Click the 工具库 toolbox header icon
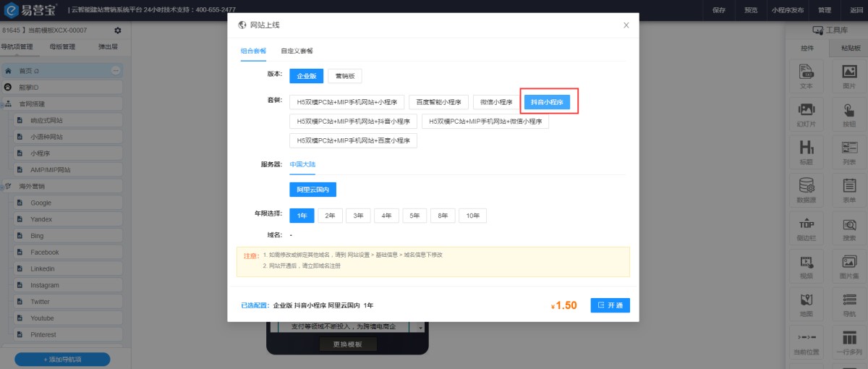Viewport: 868px width, 369px height. click(x=818, y=30)
